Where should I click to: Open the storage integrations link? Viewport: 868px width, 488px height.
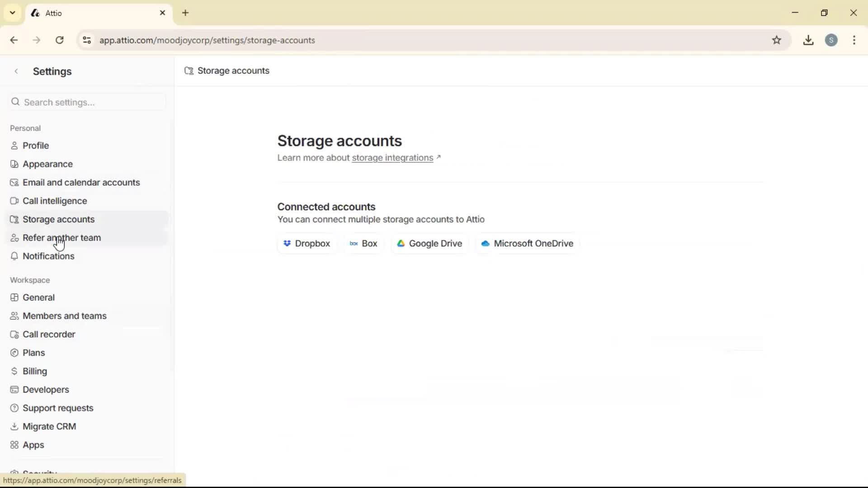click(392, 158)
